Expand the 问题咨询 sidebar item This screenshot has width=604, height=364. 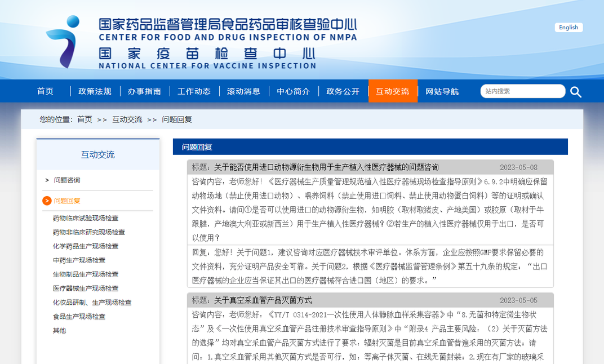coord(66,180)
